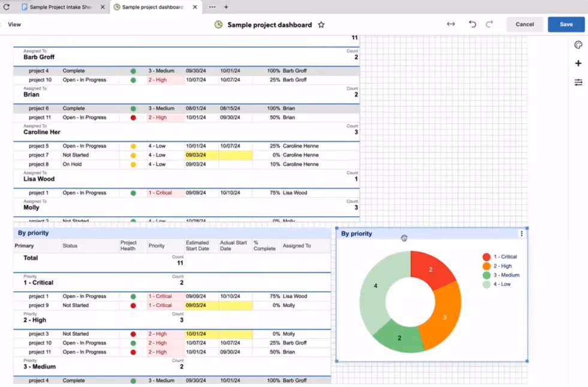Screen dimensions: 588x387
Task: Click the Estimated Start Date column header
Action: [197, 245]
